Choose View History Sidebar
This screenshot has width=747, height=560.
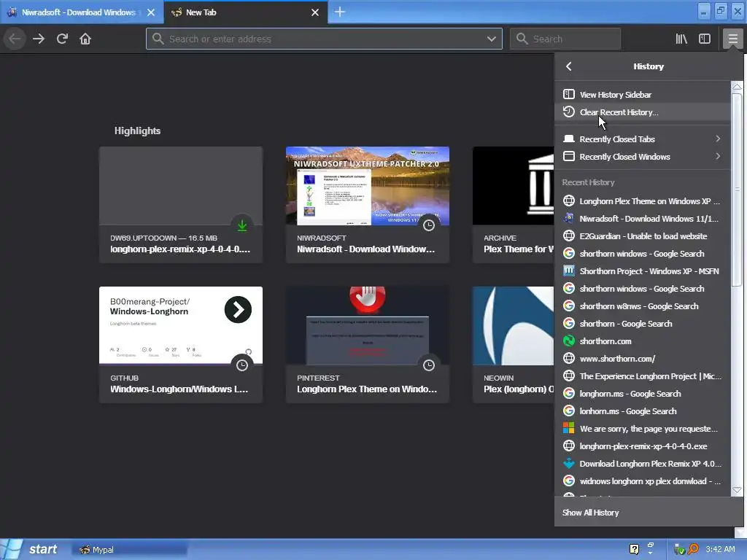tap(643, 94)
